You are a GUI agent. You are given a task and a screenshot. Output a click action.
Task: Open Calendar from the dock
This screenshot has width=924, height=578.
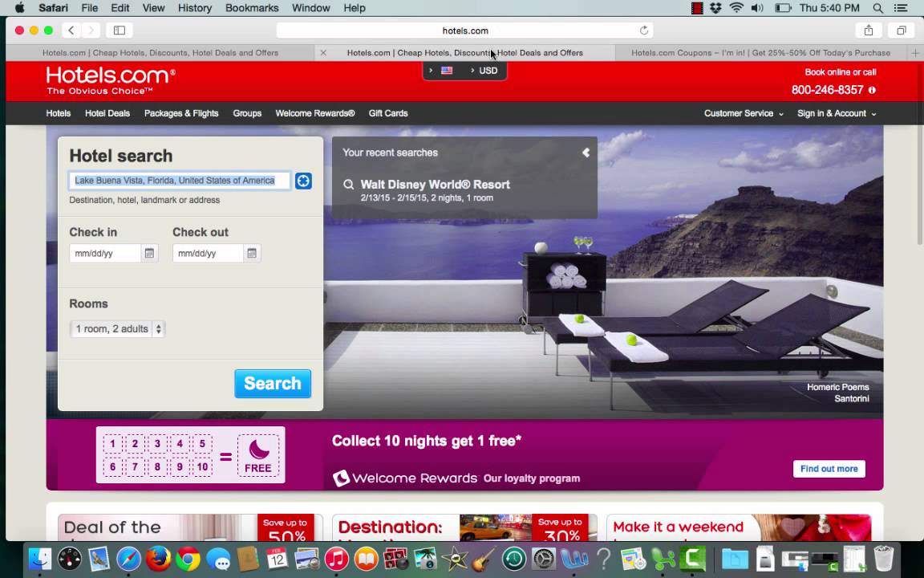point(277,559)
